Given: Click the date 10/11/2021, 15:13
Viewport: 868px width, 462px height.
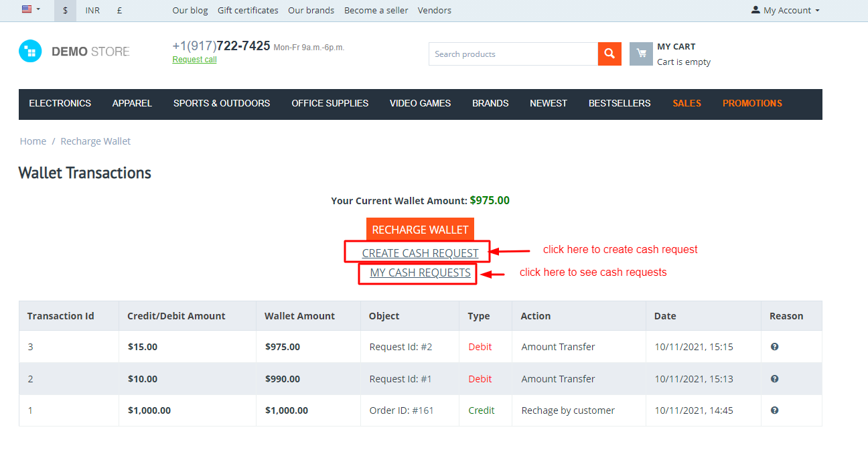Looking at the screenshot, I should pyautogui.click(x=694, y=379).
